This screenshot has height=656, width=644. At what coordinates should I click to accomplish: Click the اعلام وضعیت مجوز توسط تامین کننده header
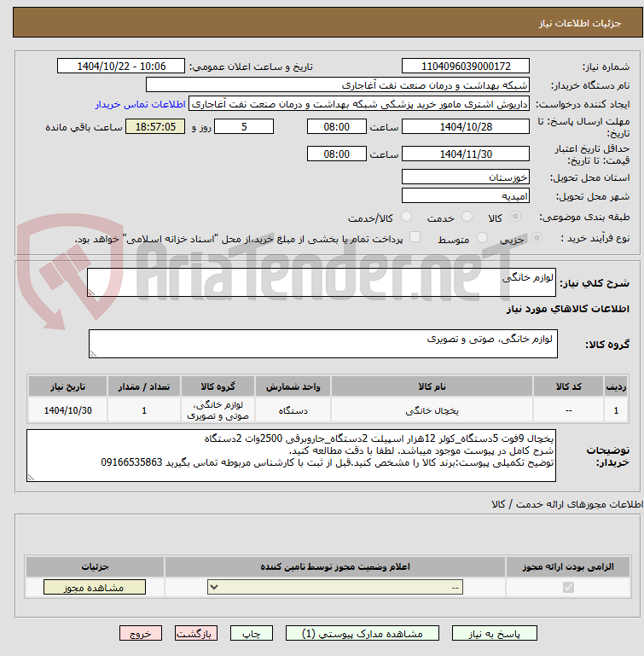click(x=335, y=566)
